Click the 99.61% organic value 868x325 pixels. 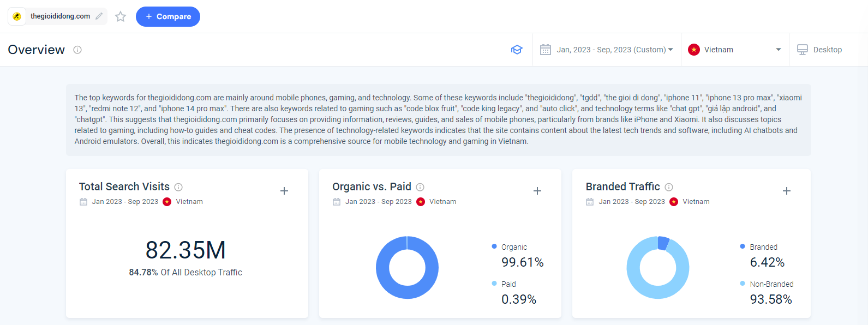(x=523, y=262)
